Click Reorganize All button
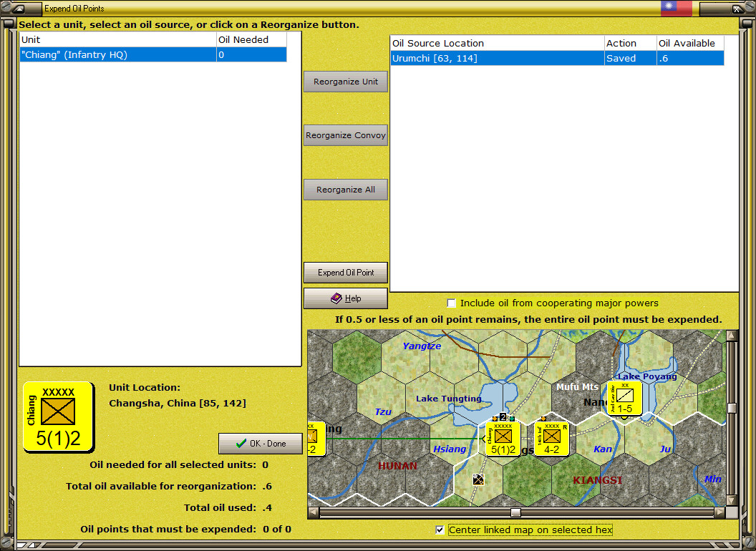 (x=346, y=190)
